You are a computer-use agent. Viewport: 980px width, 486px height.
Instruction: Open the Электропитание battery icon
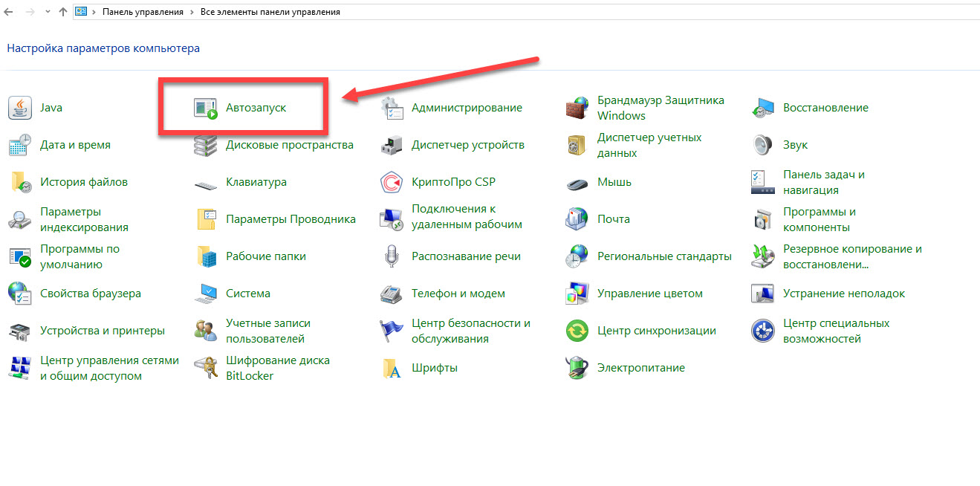[x=577, y=368]
